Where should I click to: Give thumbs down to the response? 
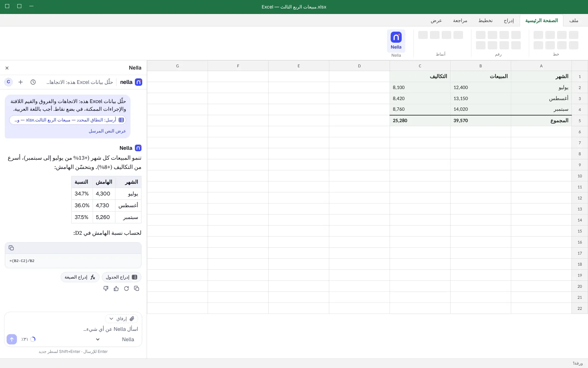coord(106,289)
